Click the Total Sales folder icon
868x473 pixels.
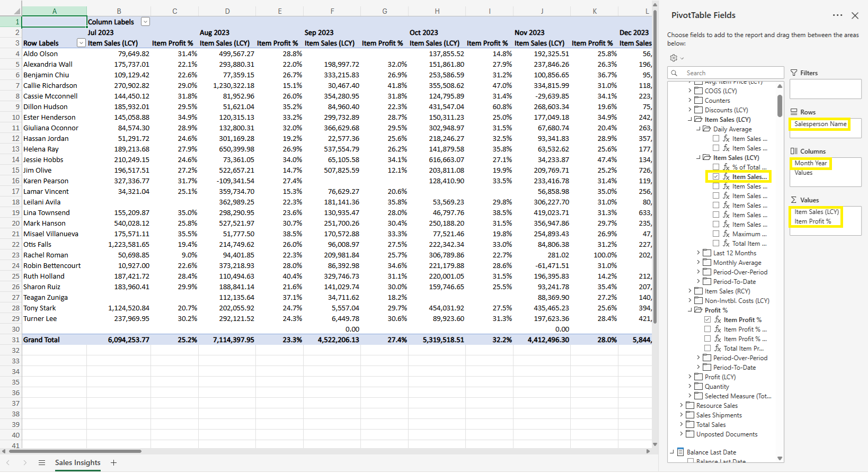coord(690,425)
